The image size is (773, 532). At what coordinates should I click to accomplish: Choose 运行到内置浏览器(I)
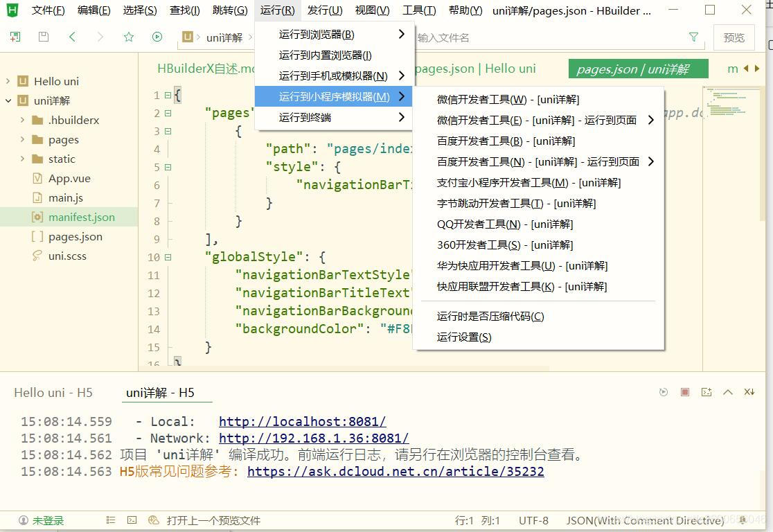coord(334,55)
